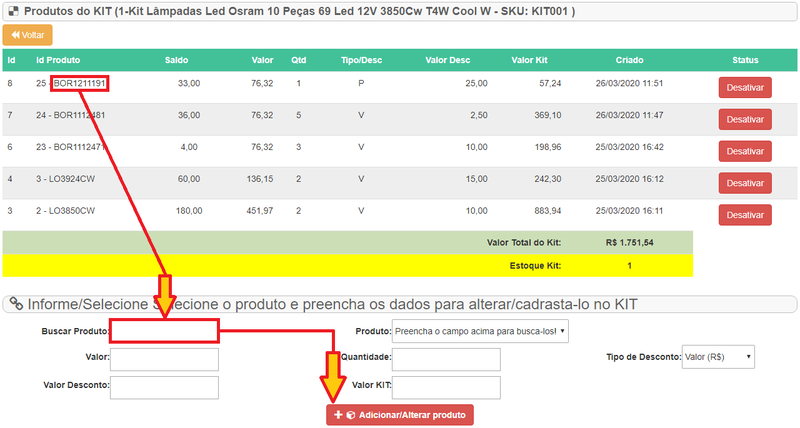This screenshot has height=428, width=800.
Task: Click the Id Produto column header
Action: coord(58,60)
